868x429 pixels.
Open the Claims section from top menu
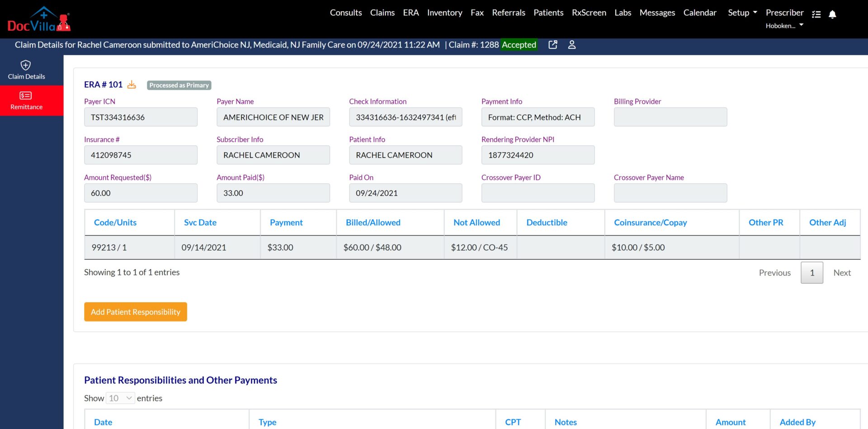tap(382, 13)
